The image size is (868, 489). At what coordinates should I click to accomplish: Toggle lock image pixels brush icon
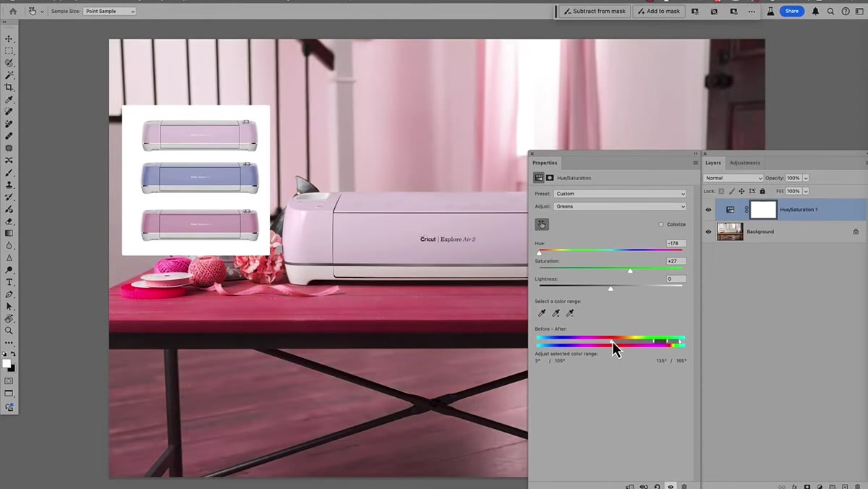pyautogui.click(x=731, y=191)
